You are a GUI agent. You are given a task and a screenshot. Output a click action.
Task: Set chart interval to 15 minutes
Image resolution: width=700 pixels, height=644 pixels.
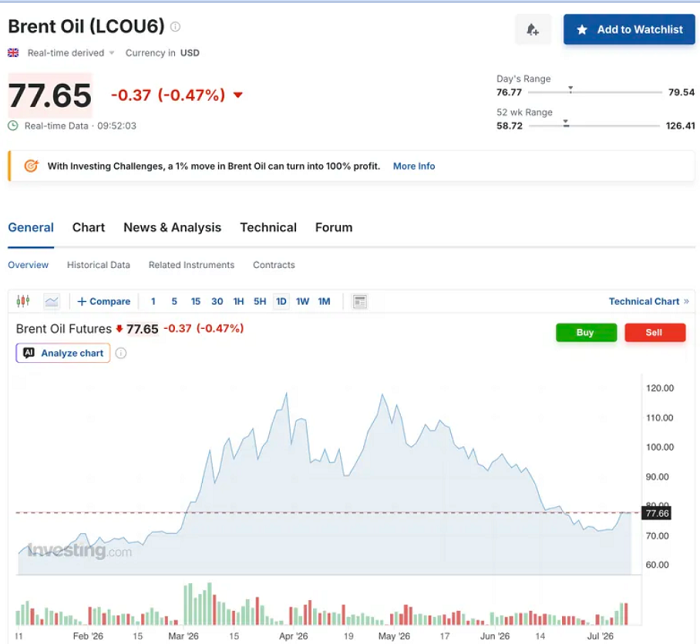coord(196,302)
